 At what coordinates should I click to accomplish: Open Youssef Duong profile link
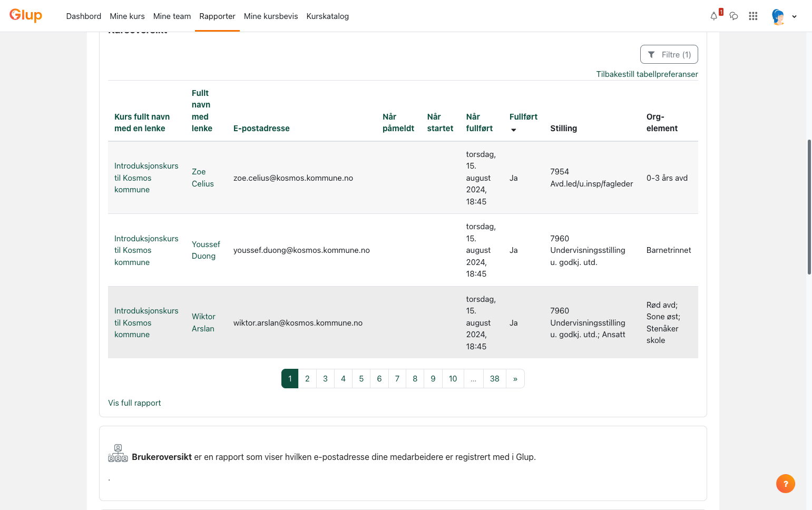[x=206, y=250]
